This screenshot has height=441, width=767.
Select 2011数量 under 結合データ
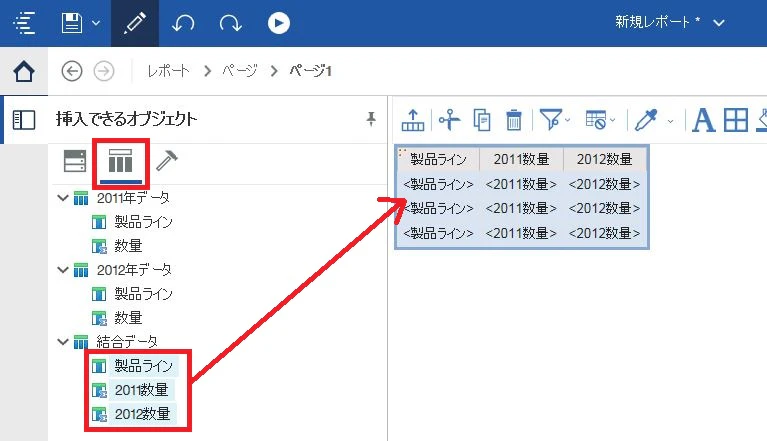tap(141, 390)
